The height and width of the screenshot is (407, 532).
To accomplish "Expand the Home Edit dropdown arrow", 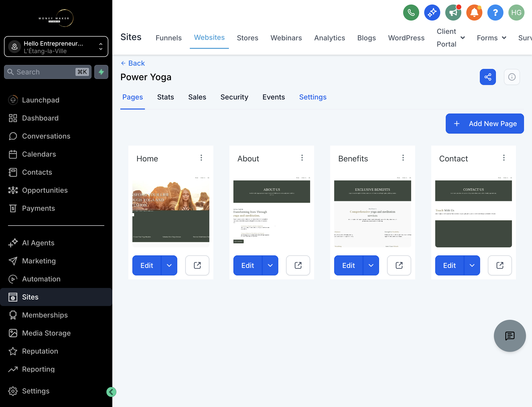I will point(169,265).
